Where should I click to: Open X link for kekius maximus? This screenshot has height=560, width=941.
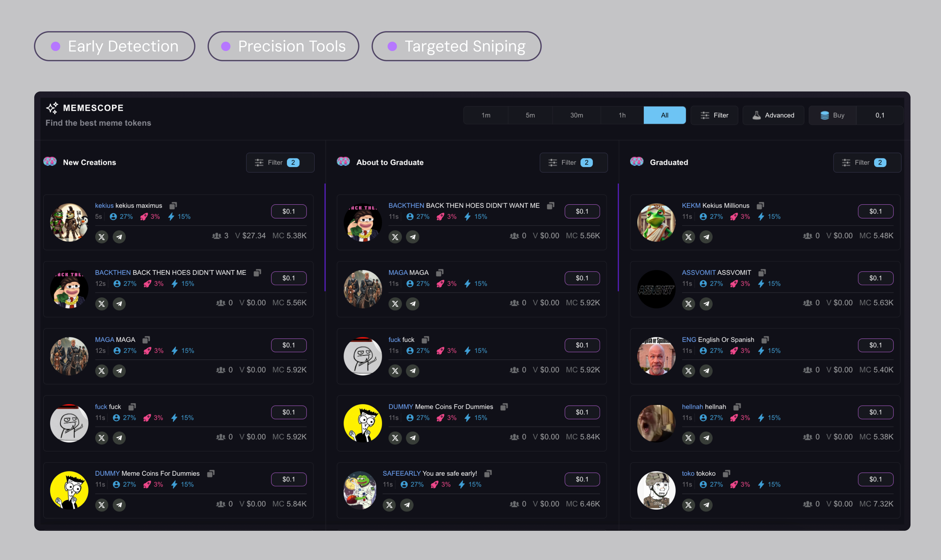(101, 237)
